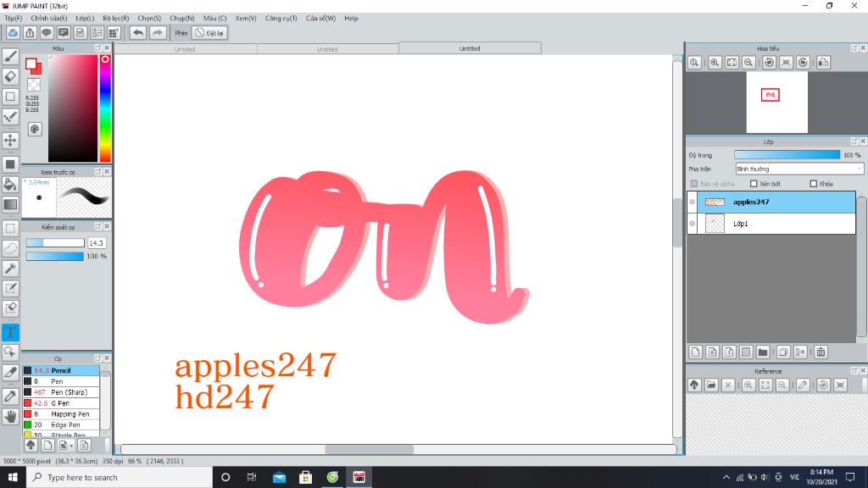Screen dimensions: 868x488
Task: Select the Edge Pen brush
Action: tap(61, 425)
